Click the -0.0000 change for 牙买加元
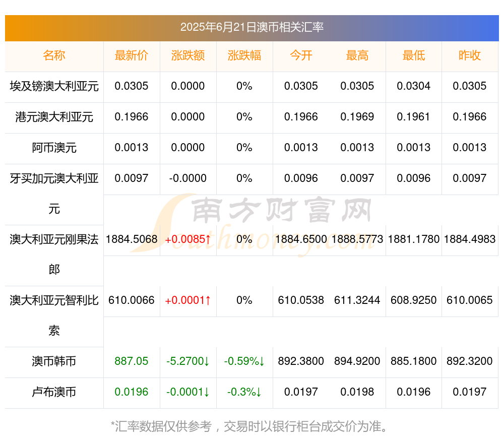This screenshot has height=442, width=504. [x=188, y=178]
